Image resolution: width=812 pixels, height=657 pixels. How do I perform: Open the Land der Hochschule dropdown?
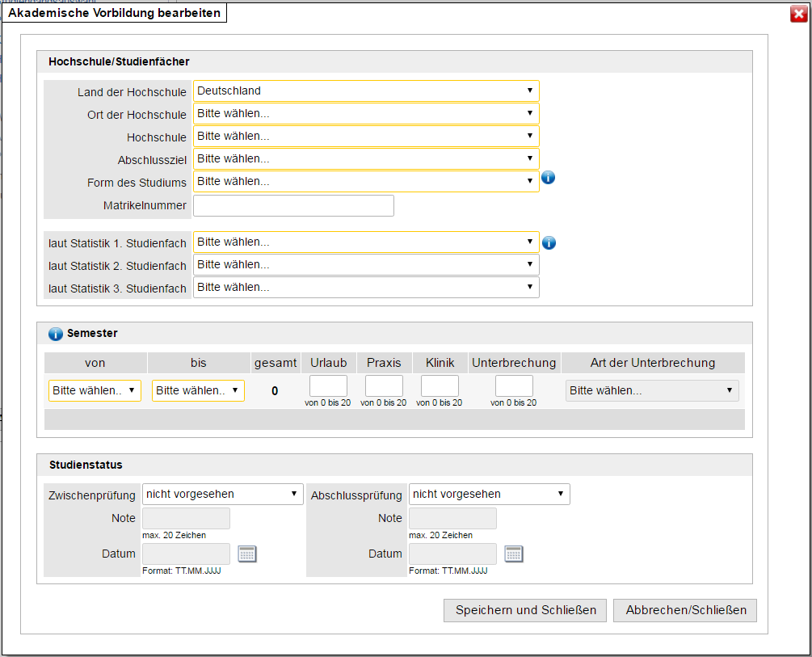(366, 91)
